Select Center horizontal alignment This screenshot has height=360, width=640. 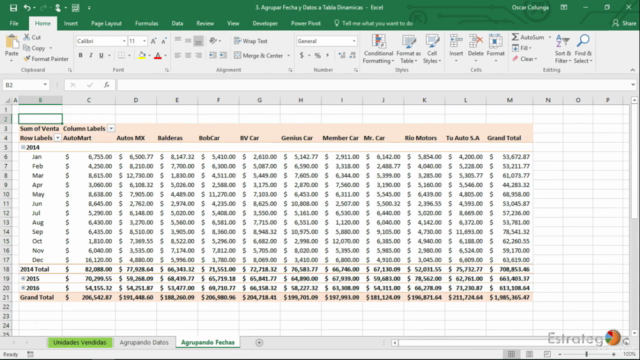tap(188, 56)
